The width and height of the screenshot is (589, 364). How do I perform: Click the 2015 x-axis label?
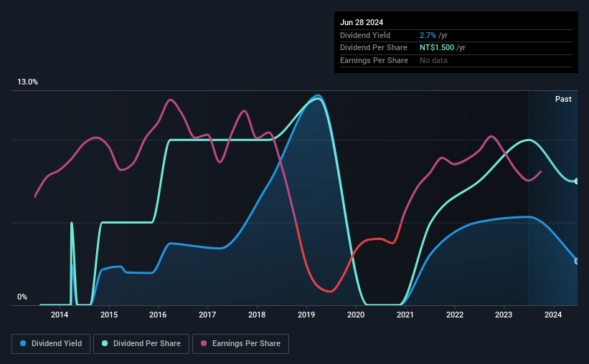[x=109, y=315]
